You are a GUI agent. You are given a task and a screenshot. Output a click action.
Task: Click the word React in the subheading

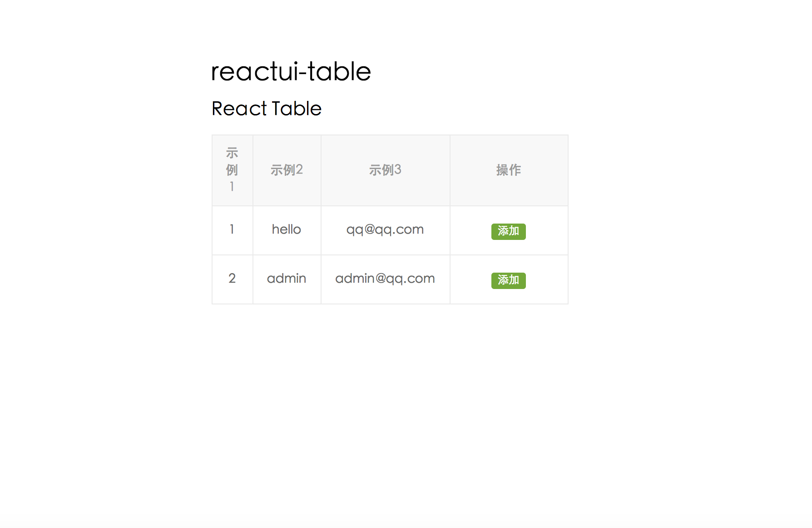coord(239,109)
